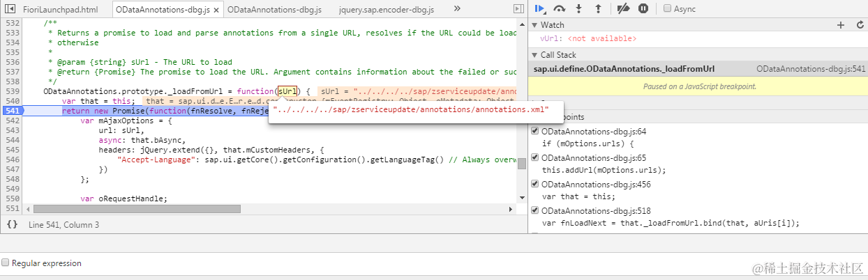Refresh the watch expressions

860,25
